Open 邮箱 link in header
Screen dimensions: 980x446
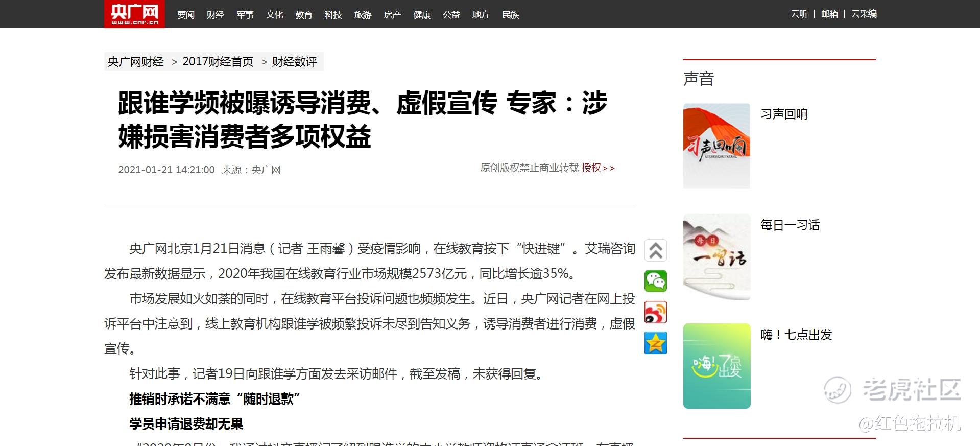coord(829,14)
